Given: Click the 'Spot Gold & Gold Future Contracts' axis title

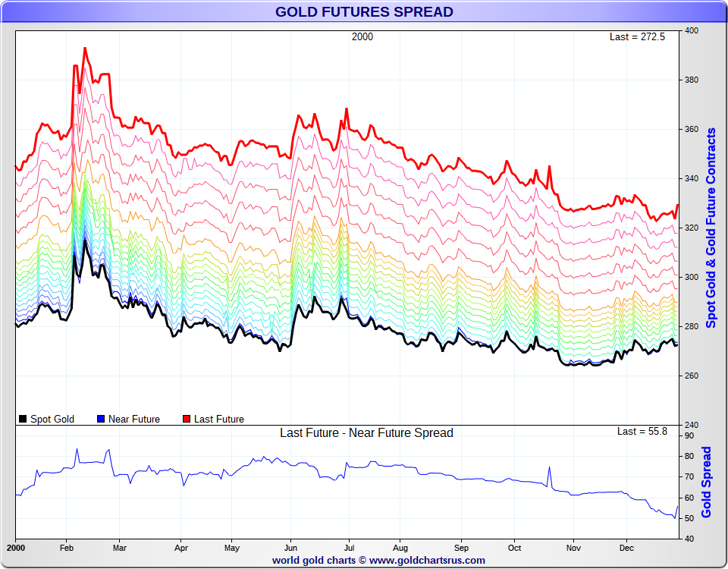Looking at the screenshot, I should click(x=711, y=228).
